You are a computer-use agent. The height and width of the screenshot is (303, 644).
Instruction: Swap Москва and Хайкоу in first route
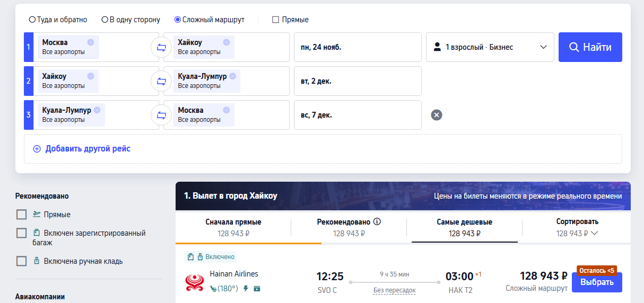tap(161, 47)
